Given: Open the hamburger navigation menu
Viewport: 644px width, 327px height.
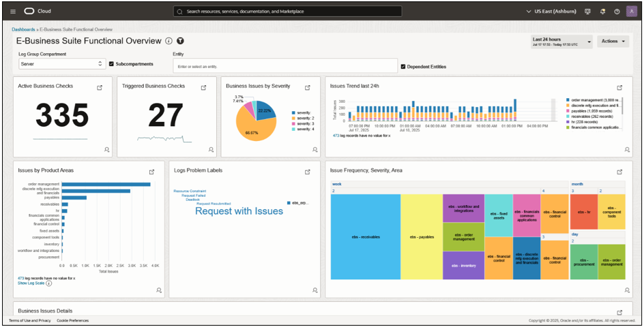Looking at the screenshot, I should 13,12.
